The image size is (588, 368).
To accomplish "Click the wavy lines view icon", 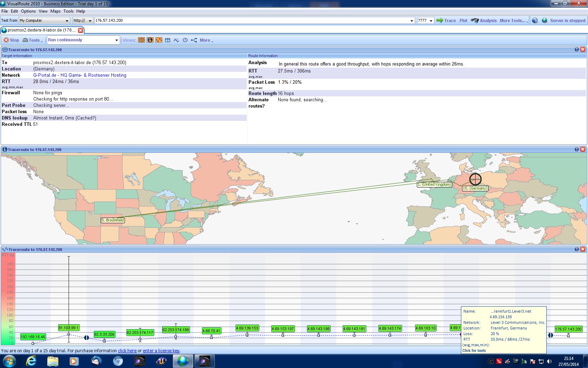I will 176,40.
